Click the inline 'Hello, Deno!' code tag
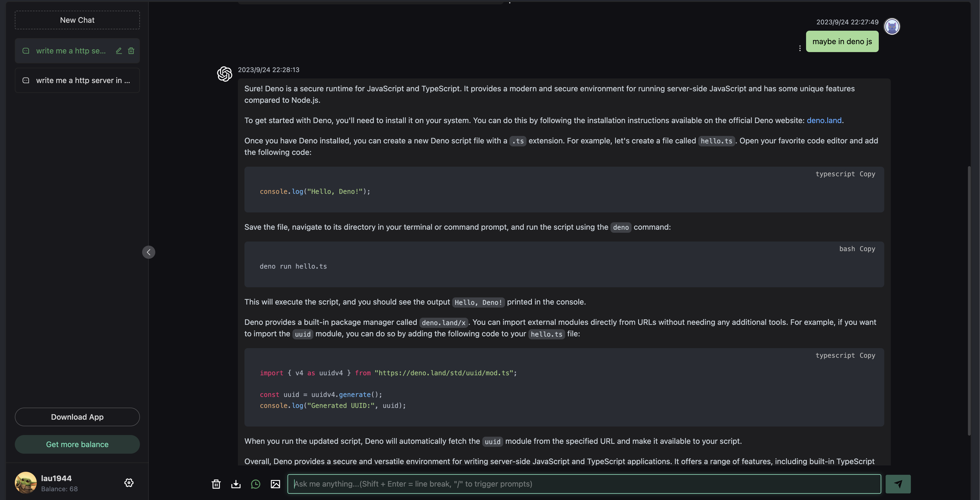980x500 pixels. [x=478, y=303]
